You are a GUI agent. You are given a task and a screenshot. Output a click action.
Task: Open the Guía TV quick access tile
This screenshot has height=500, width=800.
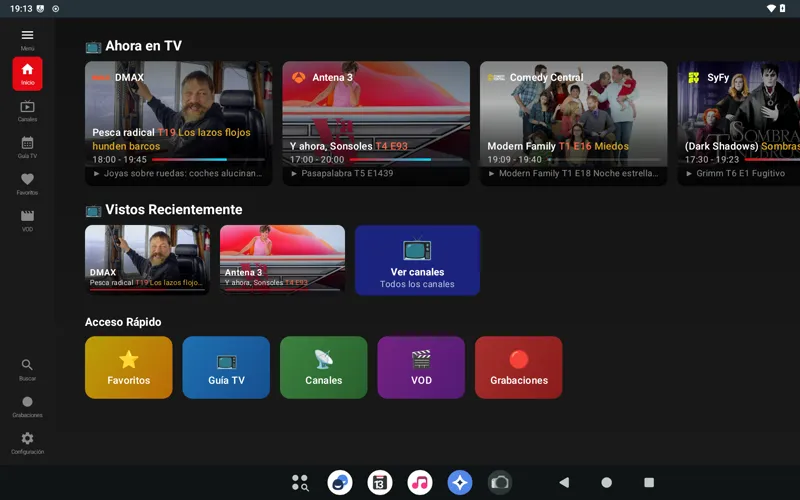(226, 367)
